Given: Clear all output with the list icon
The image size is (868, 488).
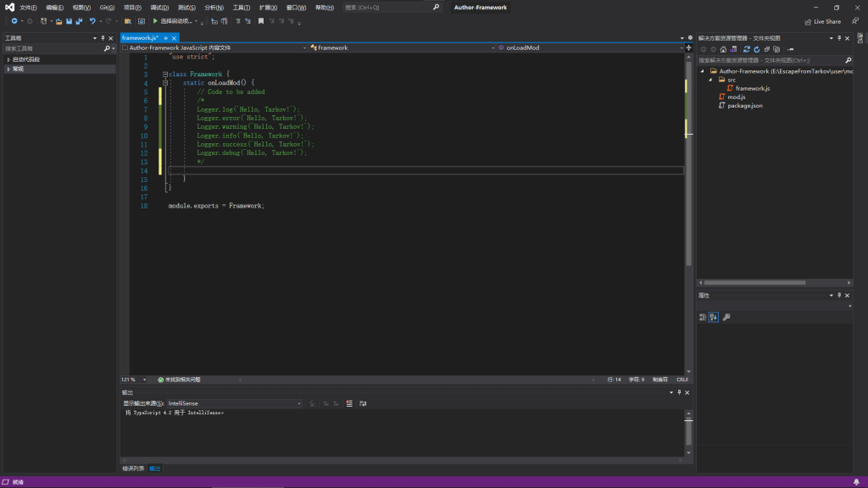Looking at the screenshot, I should point(349,403).
